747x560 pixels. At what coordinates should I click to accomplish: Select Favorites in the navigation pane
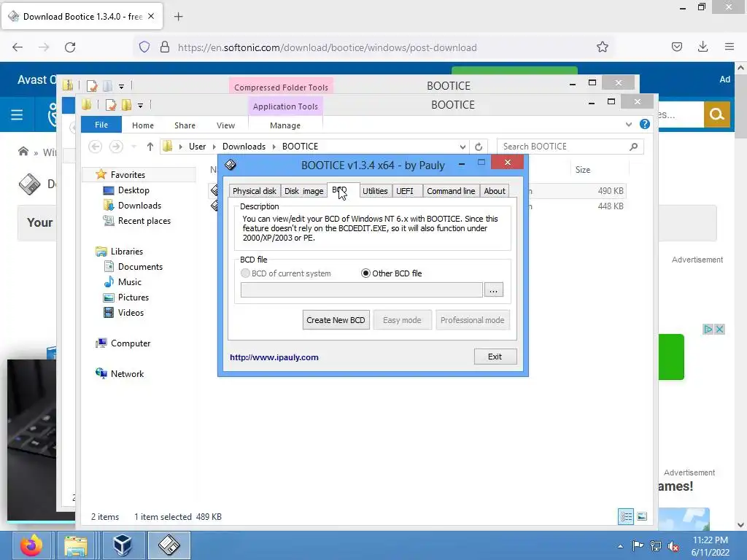click(x=128, y=175)
